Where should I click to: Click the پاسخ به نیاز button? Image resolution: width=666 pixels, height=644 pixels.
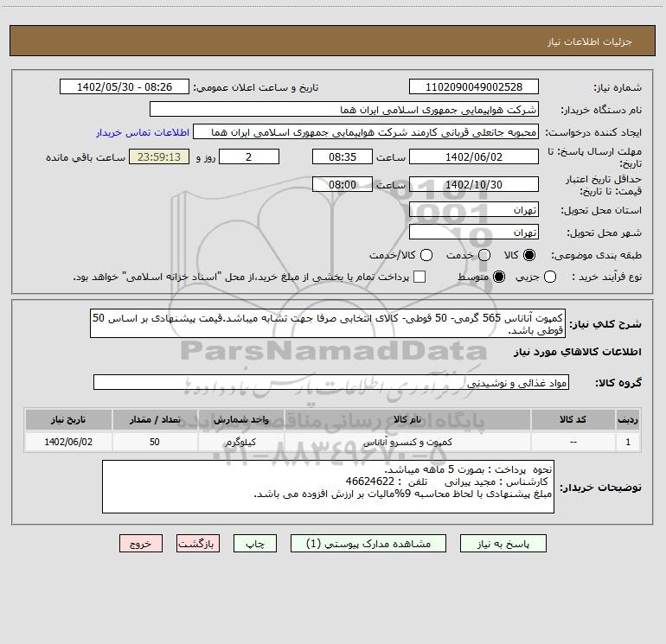coord(503,544)
